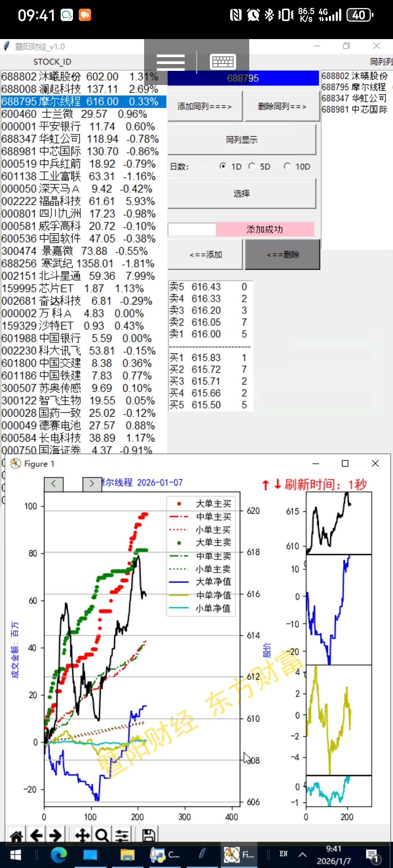The height and width of the screenshot is (868, 393).
Task: Select the 10D days radio button
Action: [287, 166]
